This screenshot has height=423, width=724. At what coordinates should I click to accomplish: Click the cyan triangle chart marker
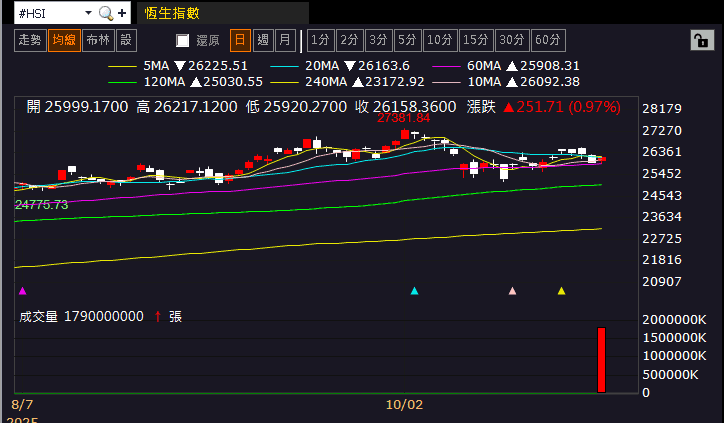(414, 291)
